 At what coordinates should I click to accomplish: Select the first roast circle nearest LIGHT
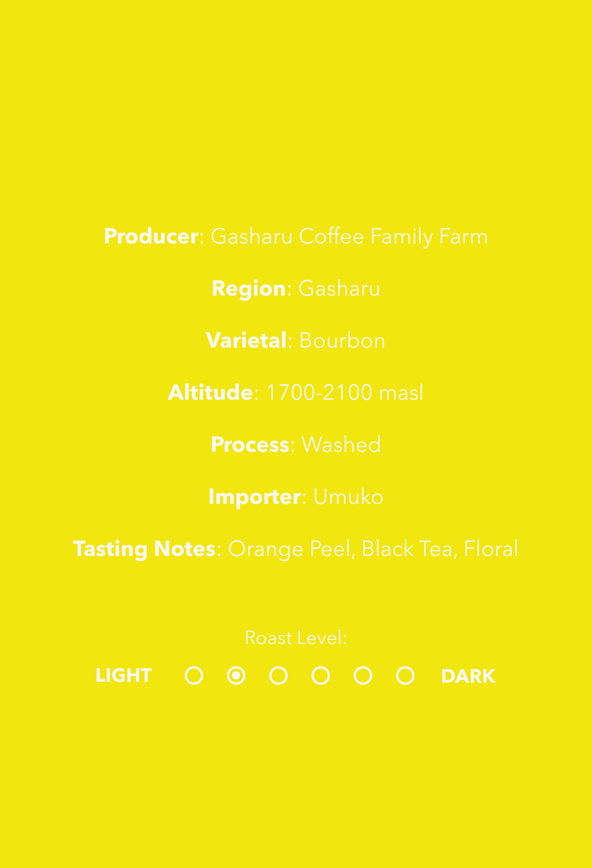pyautogui.click(x=194, y=676)
